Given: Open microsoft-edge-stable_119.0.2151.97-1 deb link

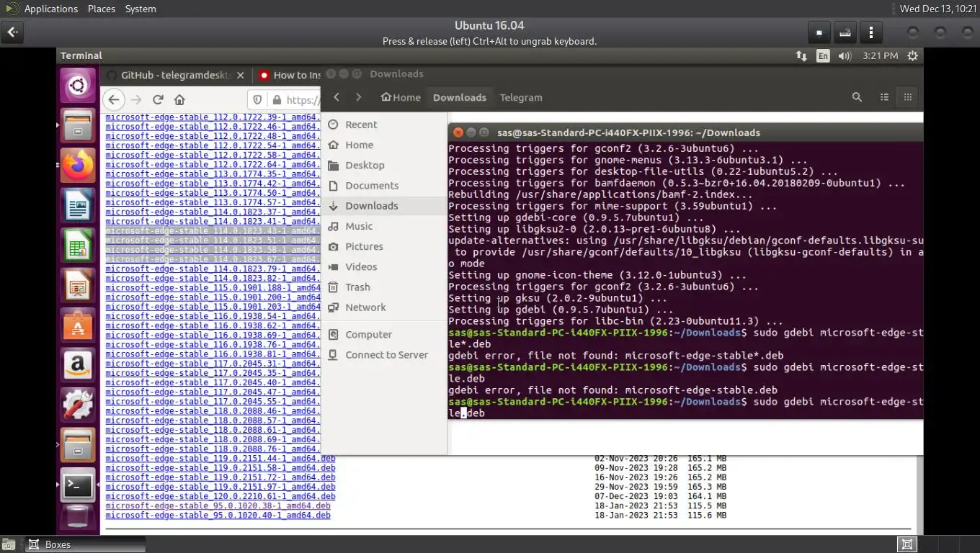Looking at the screenshot, I should 220,487.
